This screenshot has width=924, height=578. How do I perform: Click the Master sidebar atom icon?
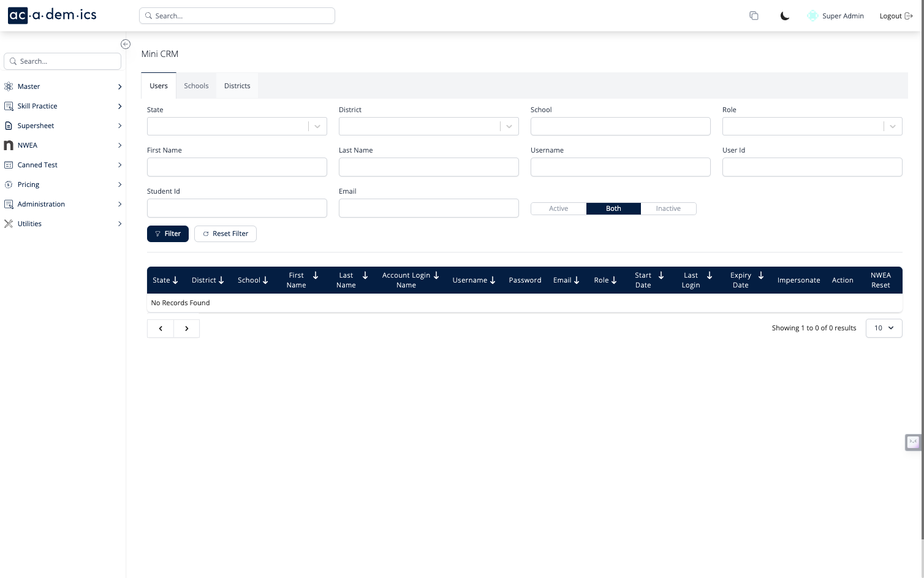pyautogui.click(x=9, y=86)
